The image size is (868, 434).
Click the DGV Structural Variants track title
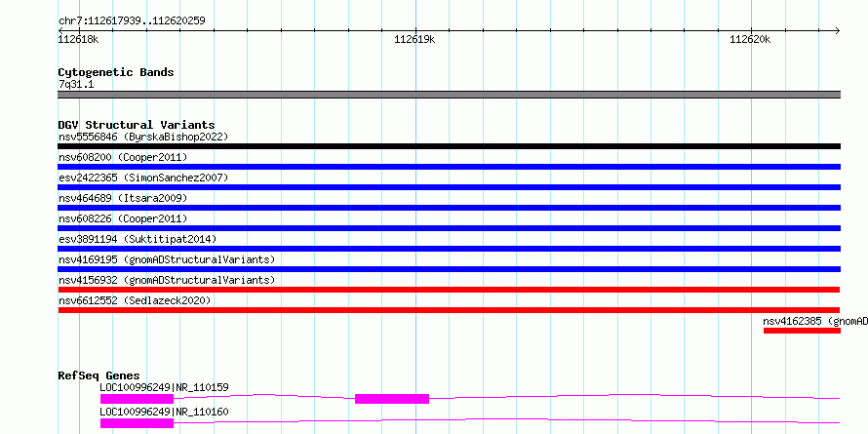(137, 125)
